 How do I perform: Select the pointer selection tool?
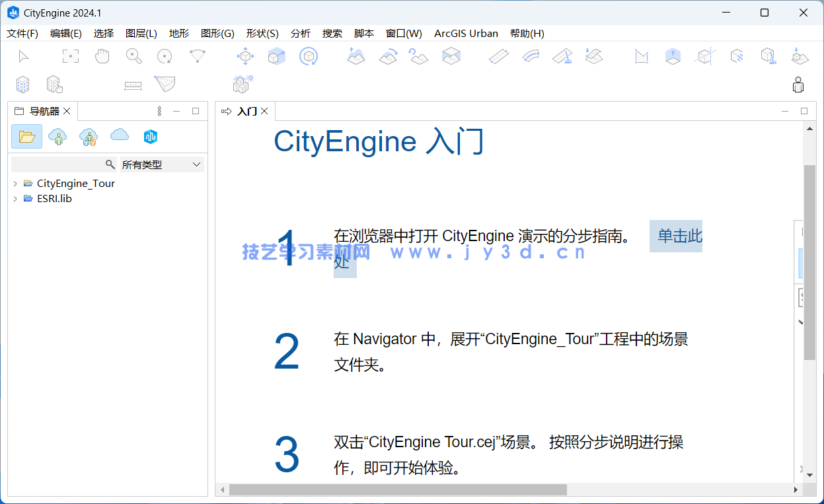pos(23,56)
